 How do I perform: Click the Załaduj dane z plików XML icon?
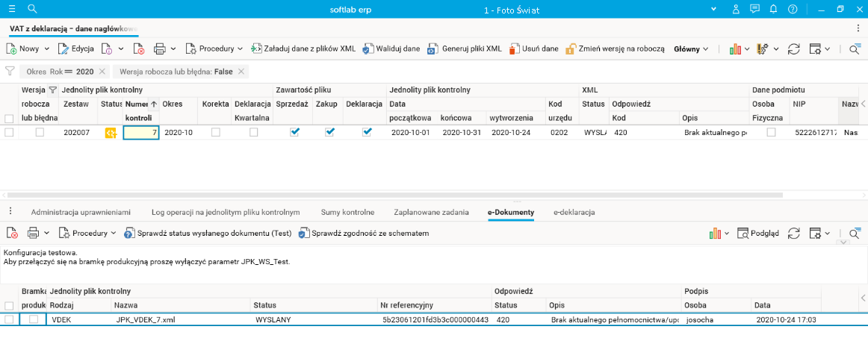[255, 49]
